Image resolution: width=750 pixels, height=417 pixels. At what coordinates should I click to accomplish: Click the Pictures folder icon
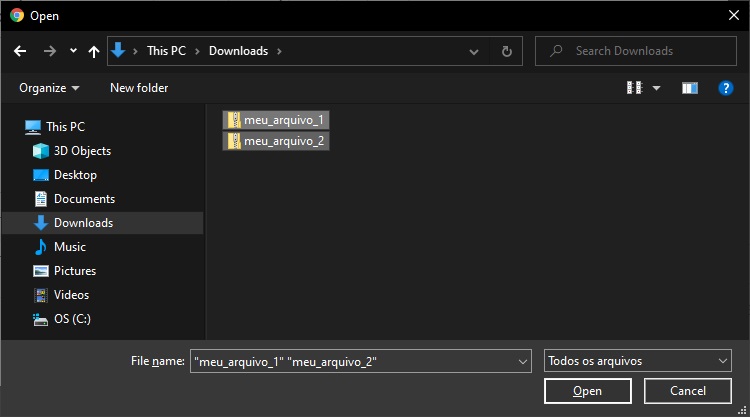41,271
